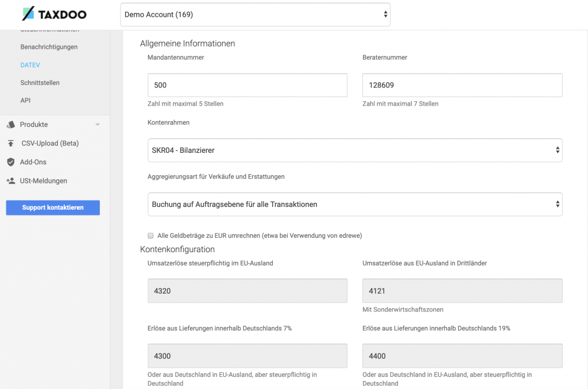Click the 19% revenue account field 4400
The width and height of the screenshot is (588, 389).
[x=462, y=356]
